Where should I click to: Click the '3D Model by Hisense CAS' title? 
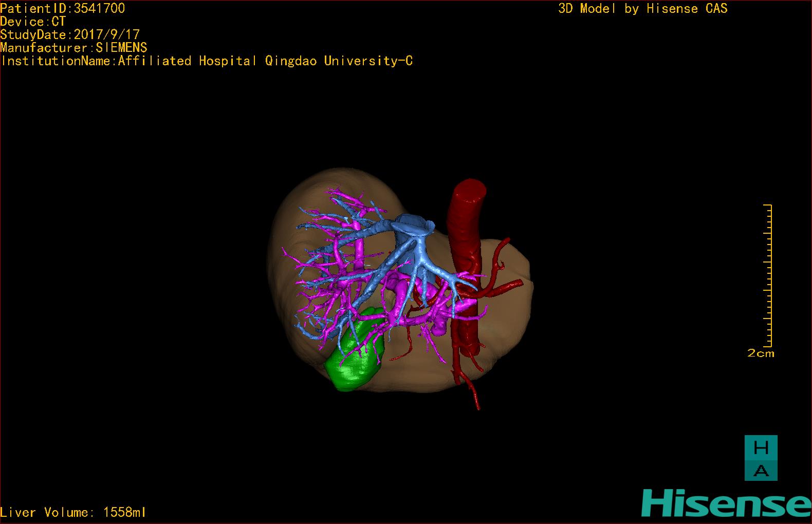click(x=643, y=8)
